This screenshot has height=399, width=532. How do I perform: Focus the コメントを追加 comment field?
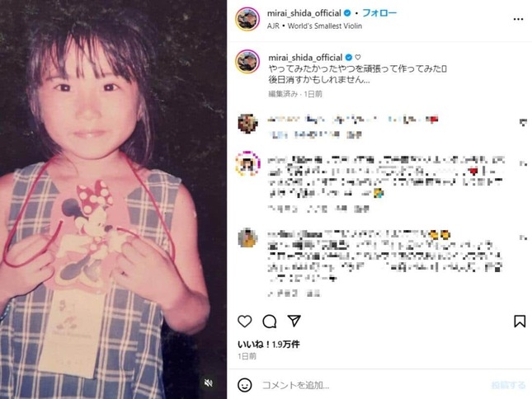click(x=373, y=385)
